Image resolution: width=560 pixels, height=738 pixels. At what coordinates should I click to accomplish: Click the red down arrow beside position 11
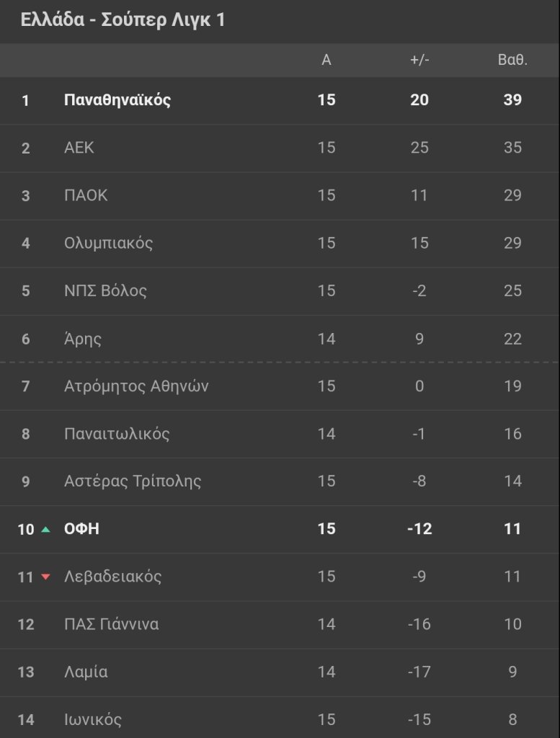point(46,577)
